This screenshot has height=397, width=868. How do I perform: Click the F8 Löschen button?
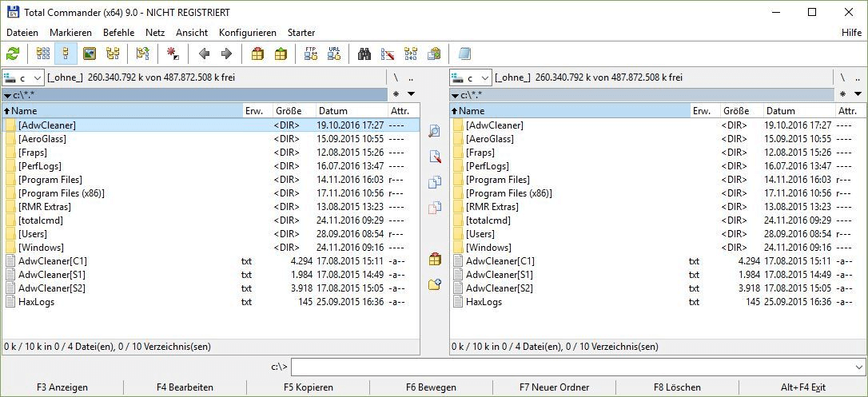[x=677, y=387]
